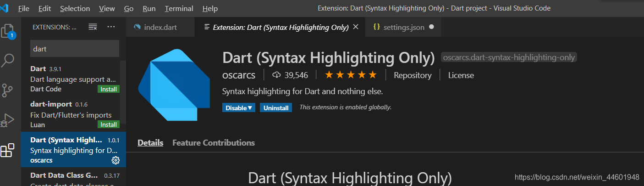
Task: Open the Repository link
Action: click(413, 75)
